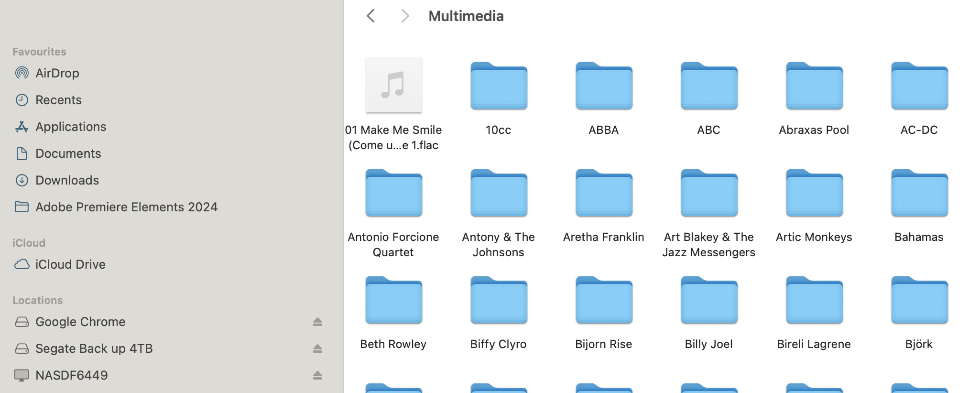This screenshot has height=393, width=980.
Task: Select Adobe Premiere Elements 2024 folder shortcut
Action: tap(126, 207)
